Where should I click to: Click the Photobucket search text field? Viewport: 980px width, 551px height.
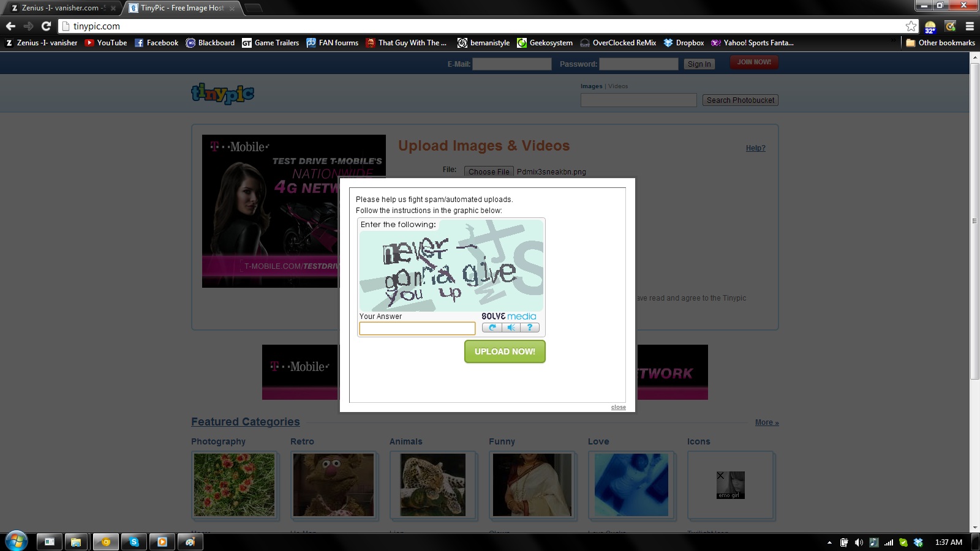pos(639,100)
